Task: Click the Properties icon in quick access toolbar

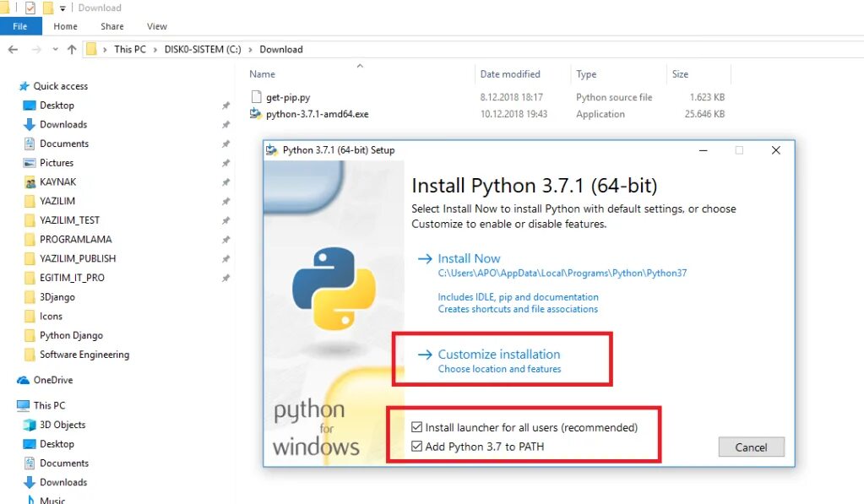Action: (x=30, y=8)
